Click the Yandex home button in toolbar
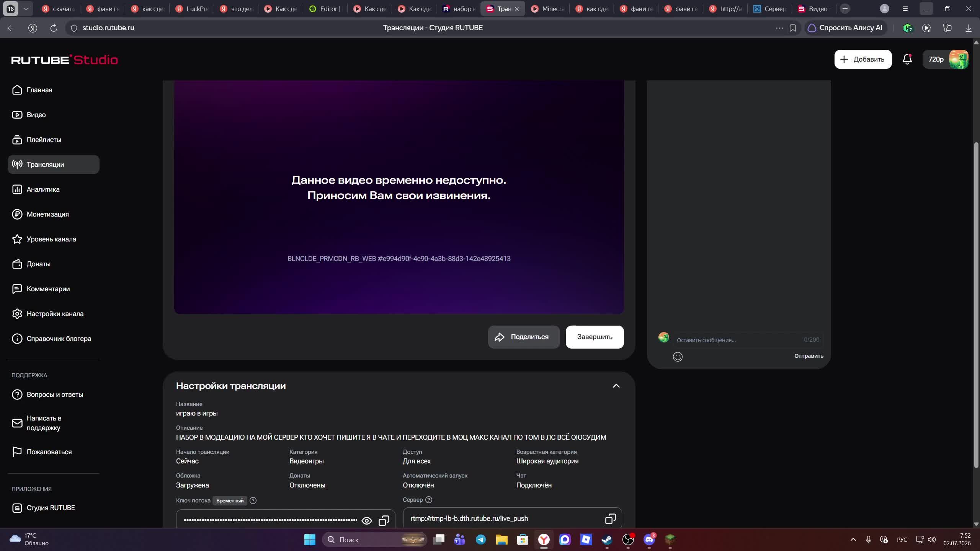 (x=33, y=28)
